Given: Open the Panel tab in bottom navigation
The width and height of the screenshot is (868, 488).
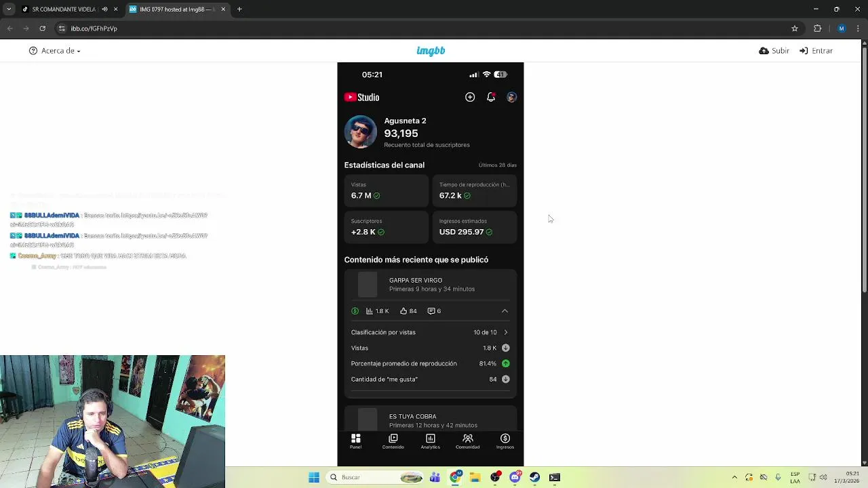Looking at the screenshot, I should tap(355, 441).
